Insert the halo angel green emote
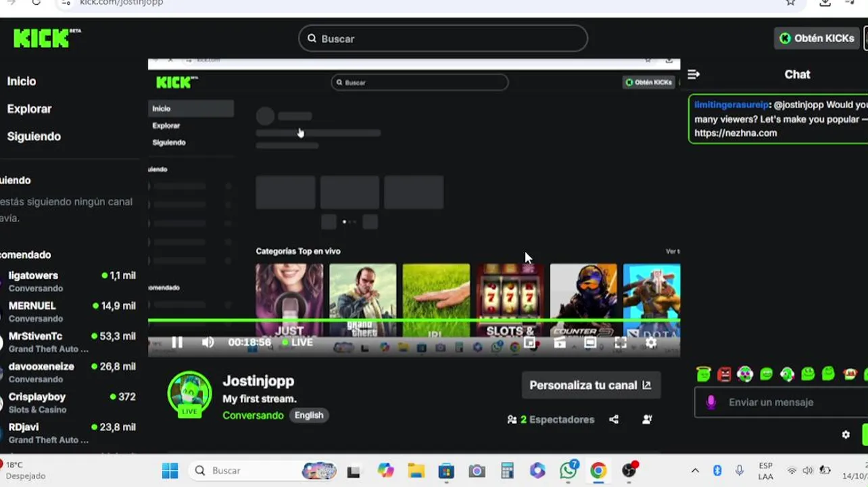The image size is (868, 487). [704, 373]
